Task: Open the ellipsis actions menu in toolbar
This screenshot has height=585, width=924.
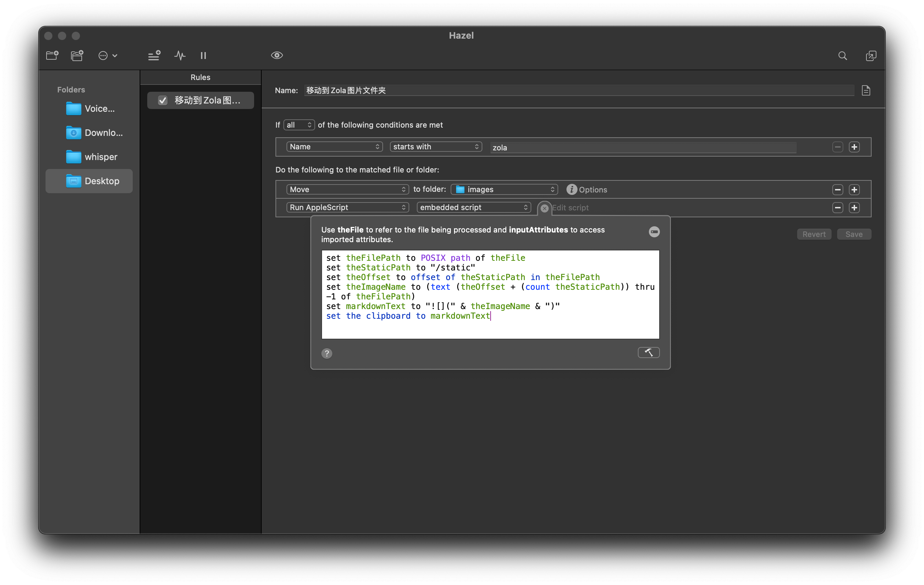Action: pos(108,56)
